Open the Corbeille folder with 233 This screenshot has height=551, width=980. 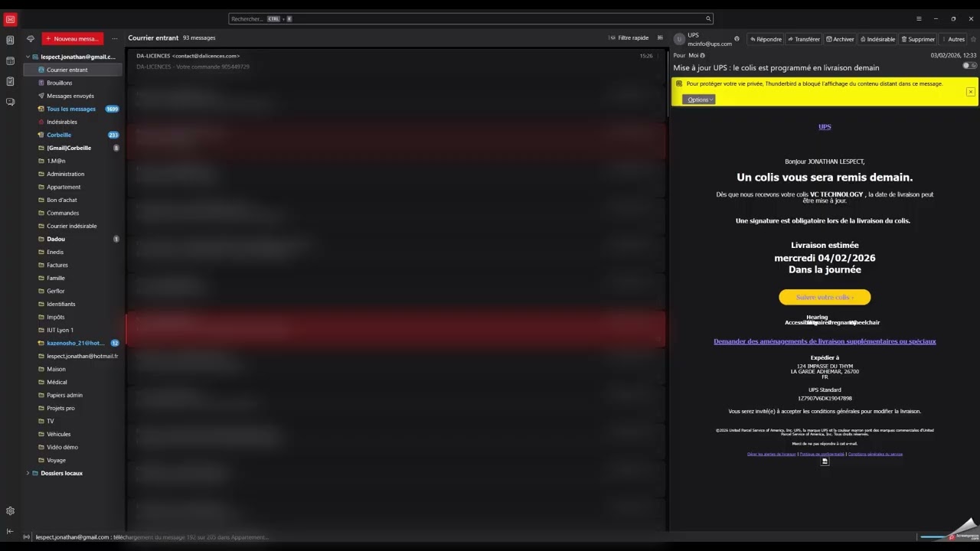[x=73, y=135]
